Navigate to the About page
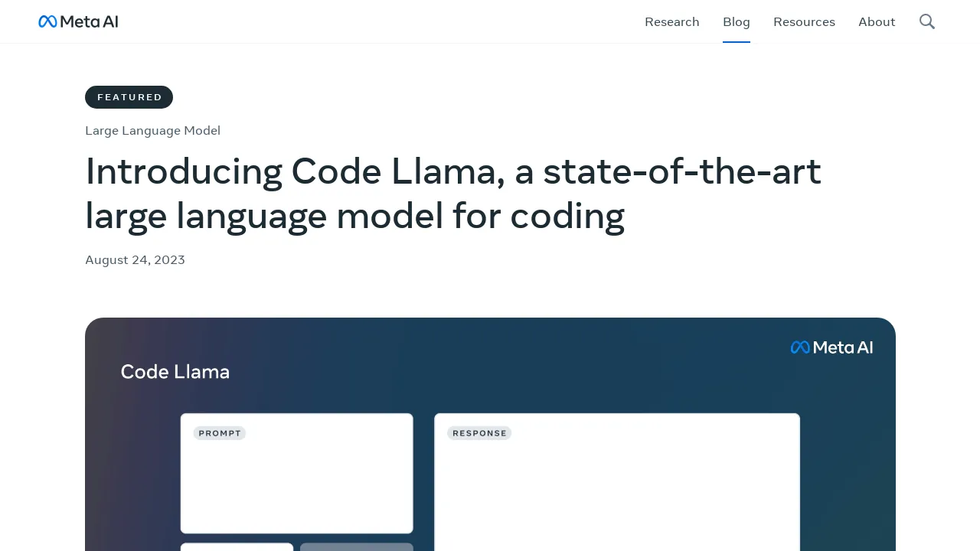 [877, 21]
